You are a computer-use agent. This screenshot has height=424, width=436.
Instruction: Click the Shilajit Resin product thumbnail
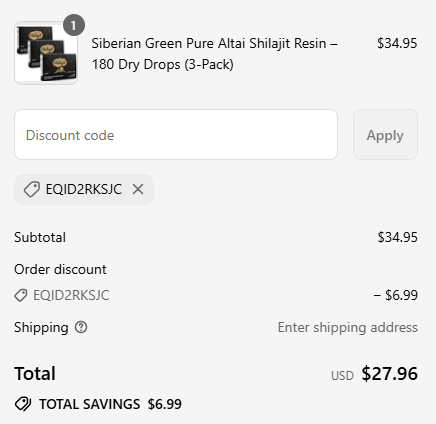(46, 53)
